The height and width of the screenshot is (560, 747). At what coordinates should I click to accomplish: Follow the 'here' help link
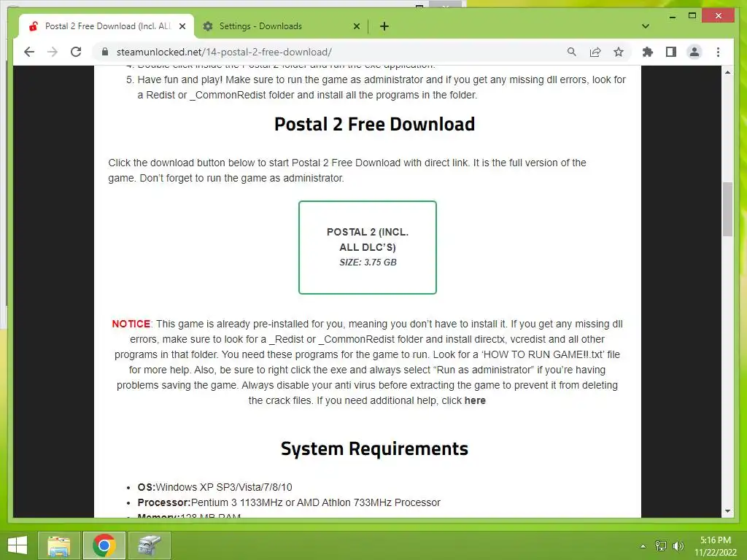[475, 400]
